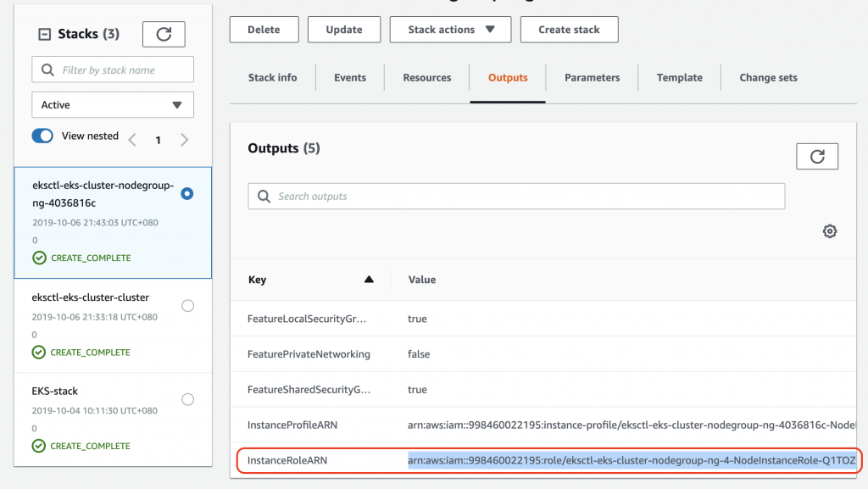Switch to the Stack info tab

272,77
